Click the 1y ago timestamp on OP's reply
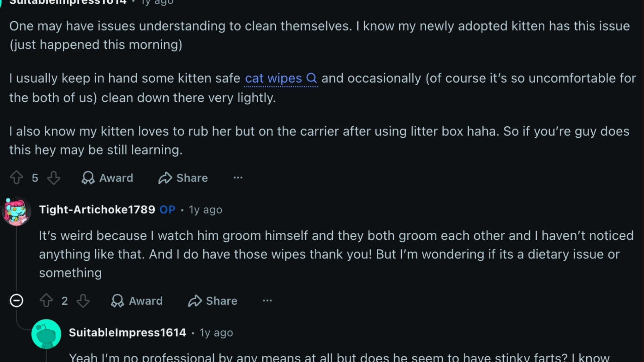 tap(205, 209)
